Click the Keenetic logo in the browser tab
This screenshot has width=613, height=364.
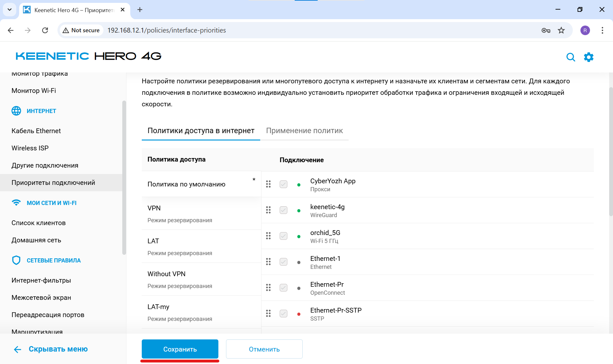tap(27, 10)
